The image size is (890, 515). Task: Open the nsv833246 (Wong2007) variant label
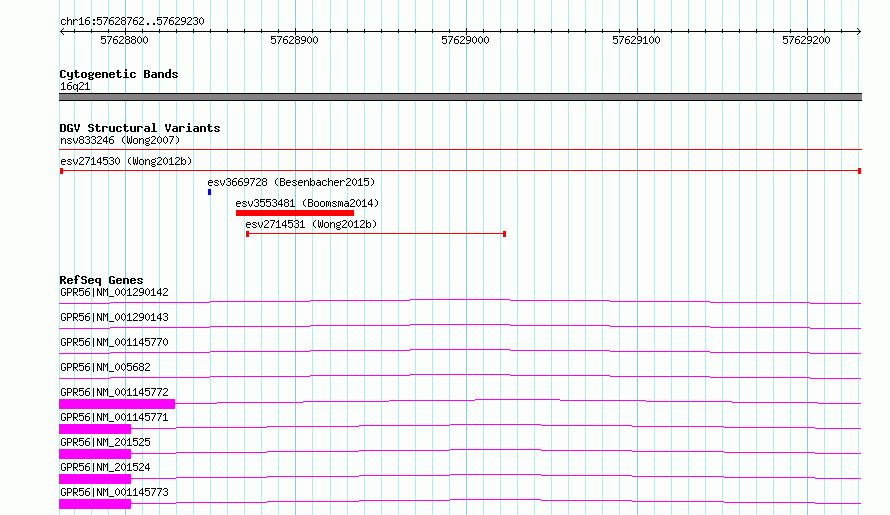coord(120,141)
